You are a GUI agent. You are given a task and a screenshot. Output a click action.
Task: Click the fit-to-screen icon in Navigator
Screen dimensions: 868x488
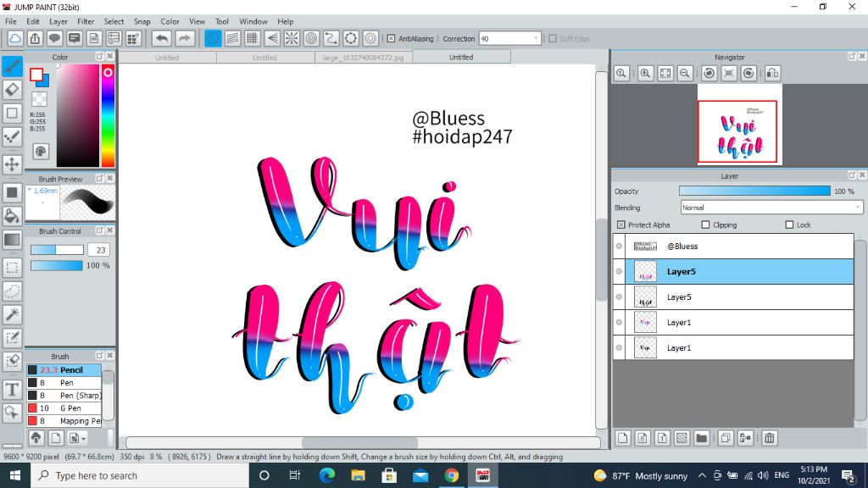pos(665,74)
